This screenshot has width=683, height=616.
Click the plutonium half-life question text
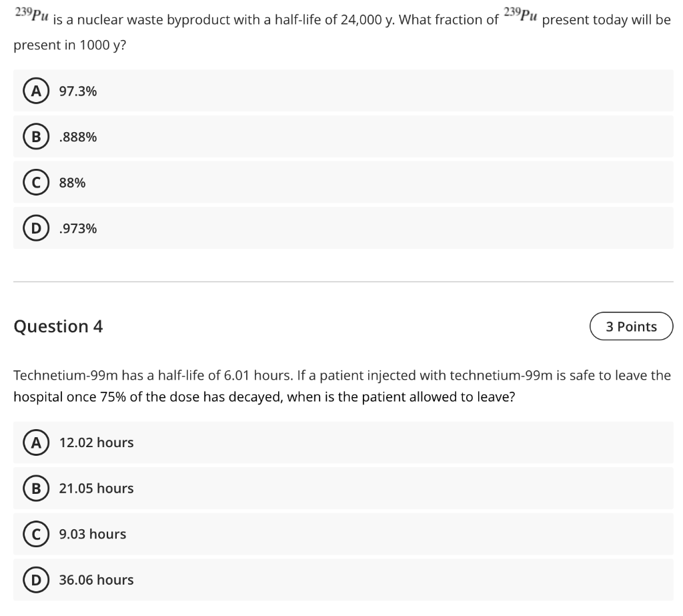pos(342,29)
